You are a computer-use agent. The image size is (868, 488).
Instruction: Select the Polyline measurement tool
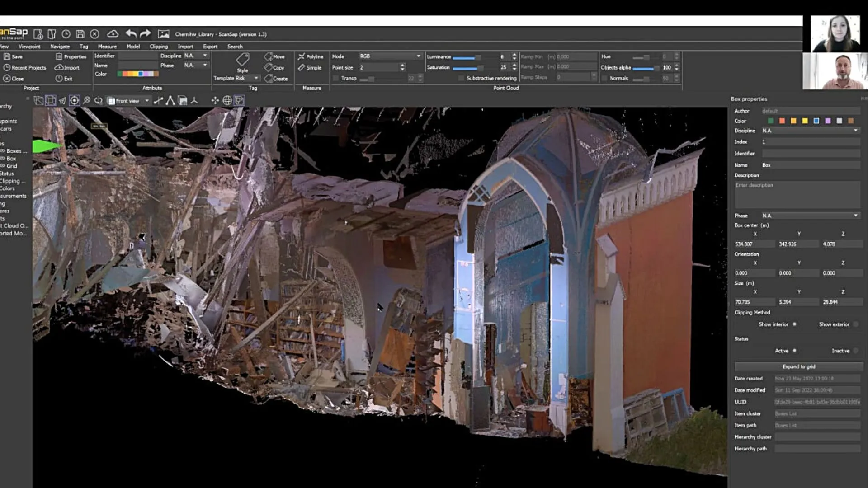(310, 56)
